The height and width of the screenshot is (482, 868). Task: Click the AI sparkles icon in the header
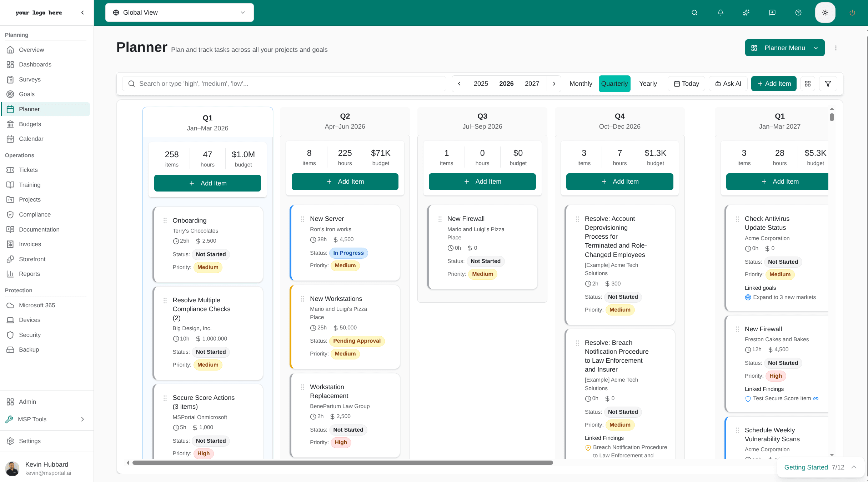[746, 12]
